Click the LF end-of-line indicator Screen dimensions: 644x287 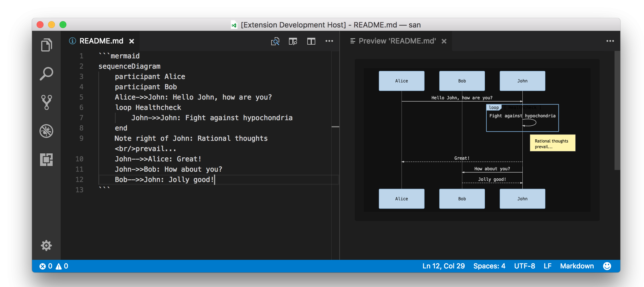point(548,266)
